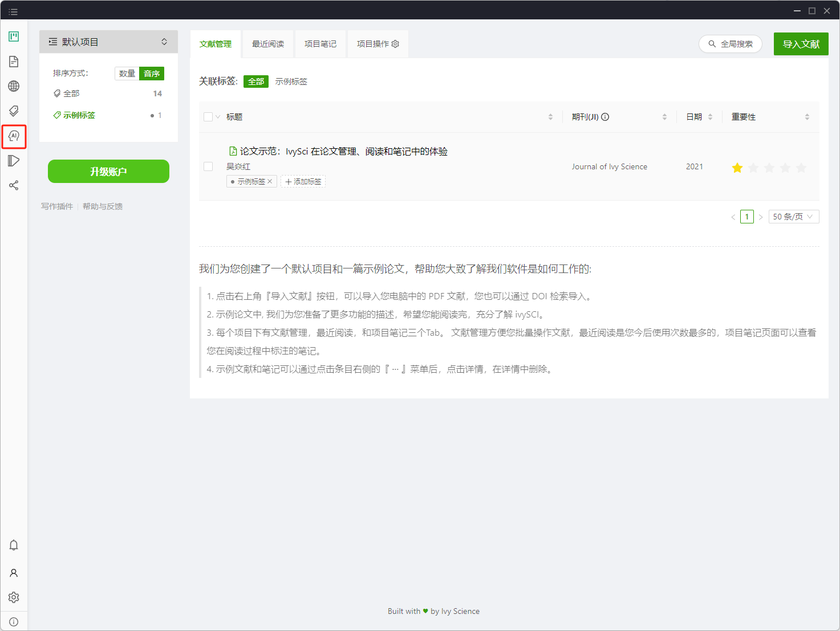Switch to 最近阅读 tab
Image resolution: width=840 pixels, height=631 pixels.
(268, 44)
